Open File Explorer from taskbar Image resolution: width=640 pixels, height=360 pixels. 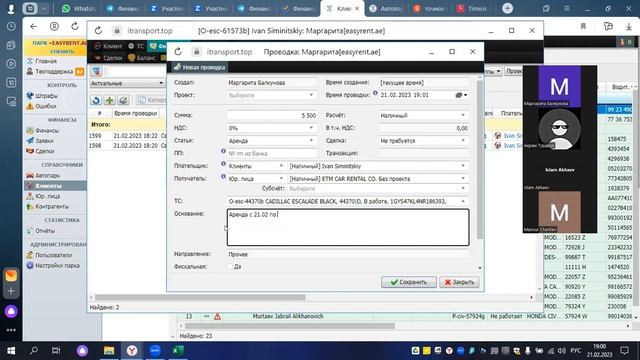109,351
